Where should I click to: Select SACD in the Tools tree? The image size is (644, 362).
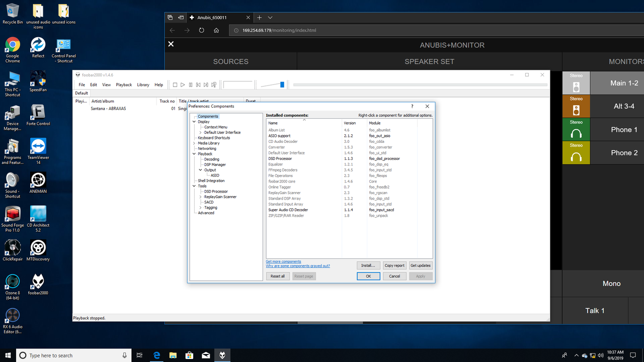209,202
